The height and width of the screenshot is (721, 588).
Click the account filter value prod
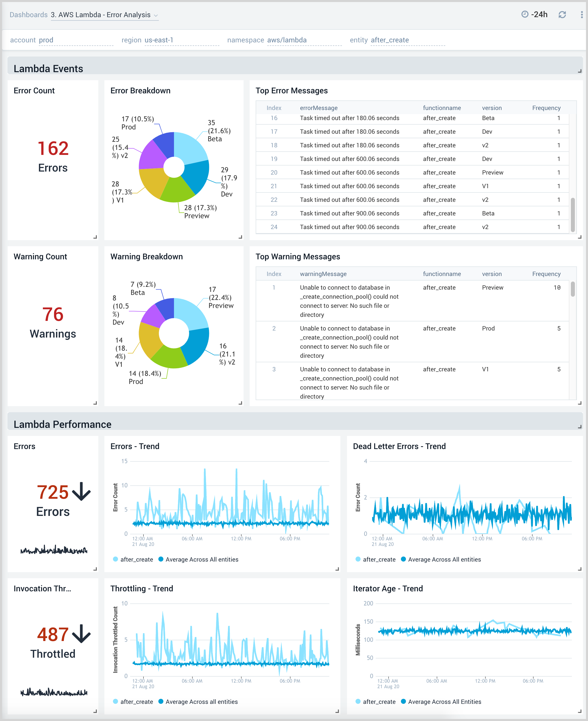(46, 40)
